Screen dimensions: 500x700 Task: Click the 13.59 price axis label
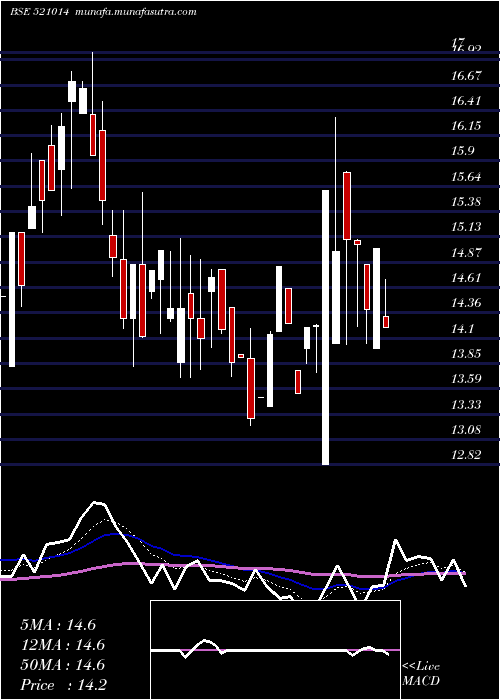click(x=466, y=379)
